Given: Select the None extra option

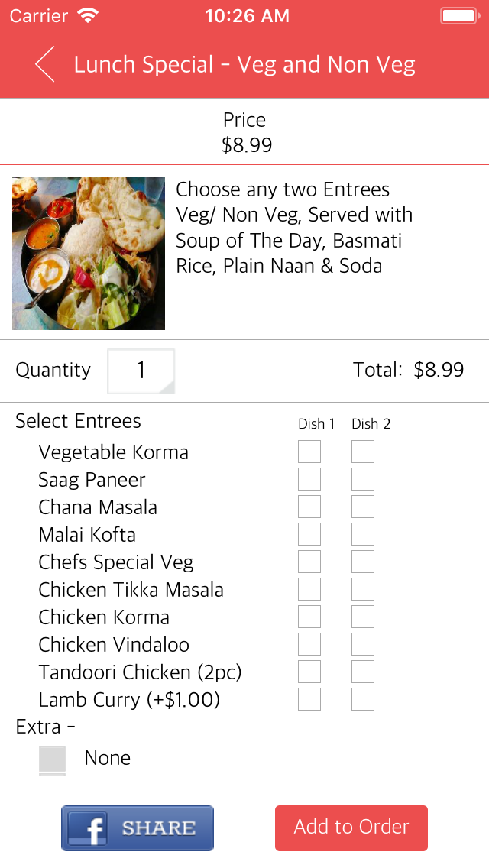Looking at the screenshot, I should 53,759.
